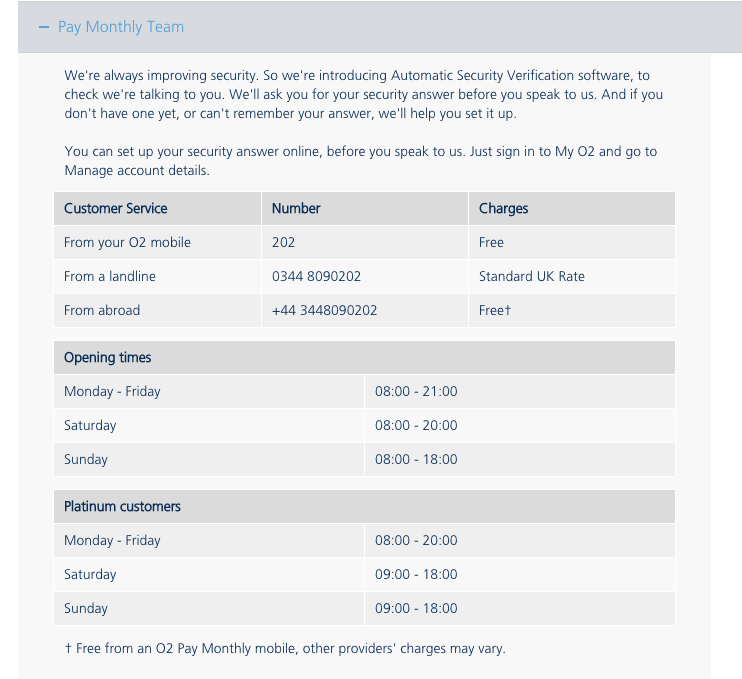Collapse the section using the minus icon
Image resolution: width=742 pixels, height=679 pixels.
pos(44,27)
